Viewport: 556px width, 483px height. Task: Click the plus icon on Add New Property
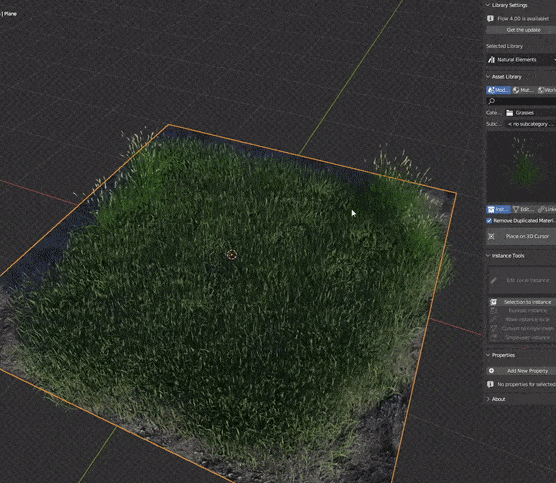click(x=491, y=371)
